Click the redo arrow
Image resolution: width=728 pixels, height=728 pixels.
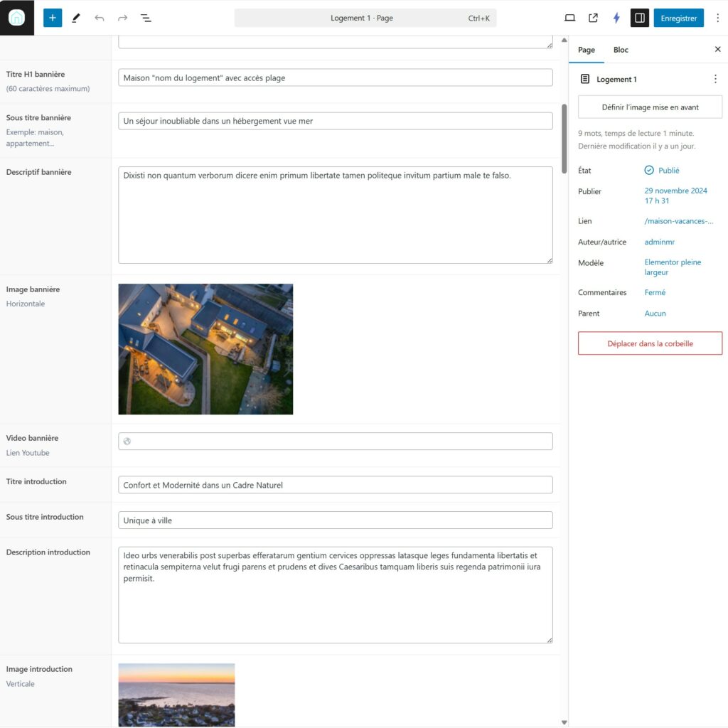pos(122,18)
